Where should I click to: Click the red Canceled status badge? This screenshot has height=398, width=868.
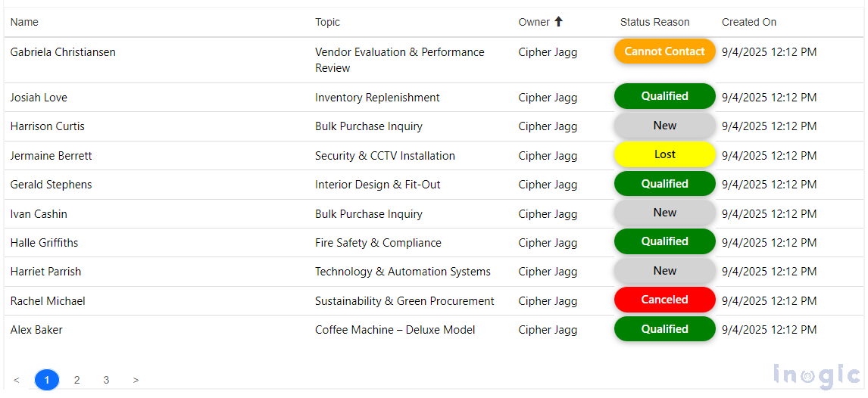[x=664, y=300]
